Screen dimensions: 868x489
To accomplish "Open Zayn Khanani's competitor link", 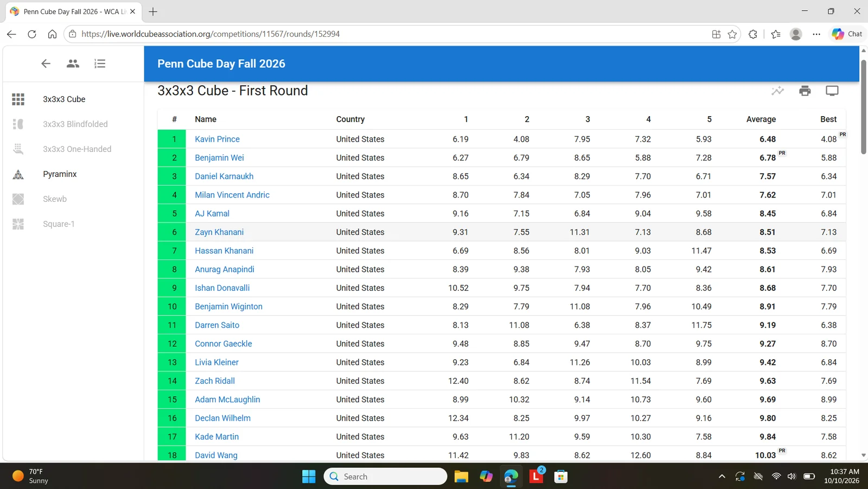I will (x=219, y=232).
